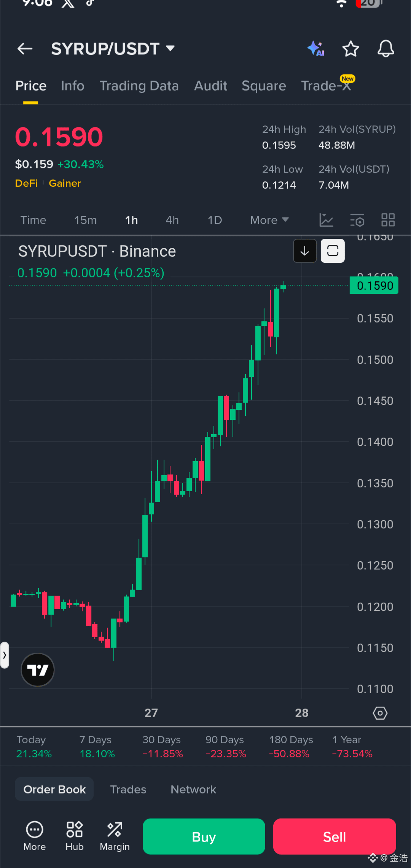Tap the Today 21.34% performance

pos(33,746)
